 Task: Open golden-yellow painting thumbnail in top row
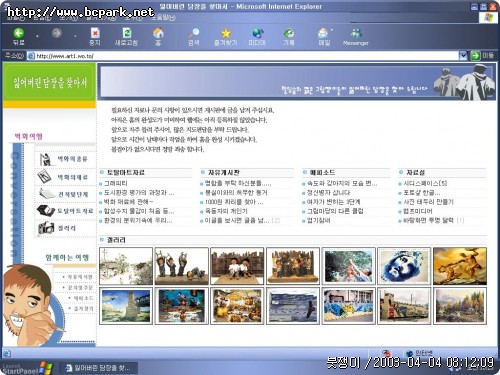460,266
